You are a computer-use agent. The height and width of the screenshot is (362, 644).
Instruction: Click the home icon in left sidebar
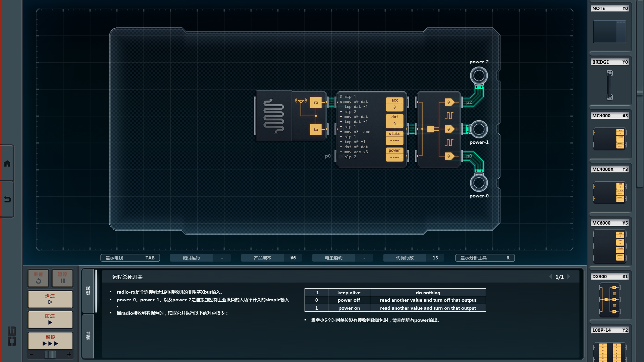click(7, 164)
